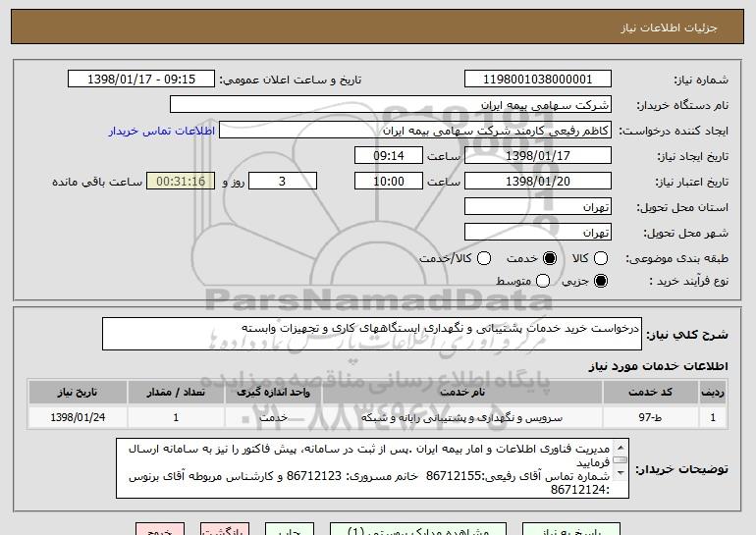The height and width of the screenshot is (535, 756).
Task: Click the validity date field 1398/01/20
Action: pos(538,182)
